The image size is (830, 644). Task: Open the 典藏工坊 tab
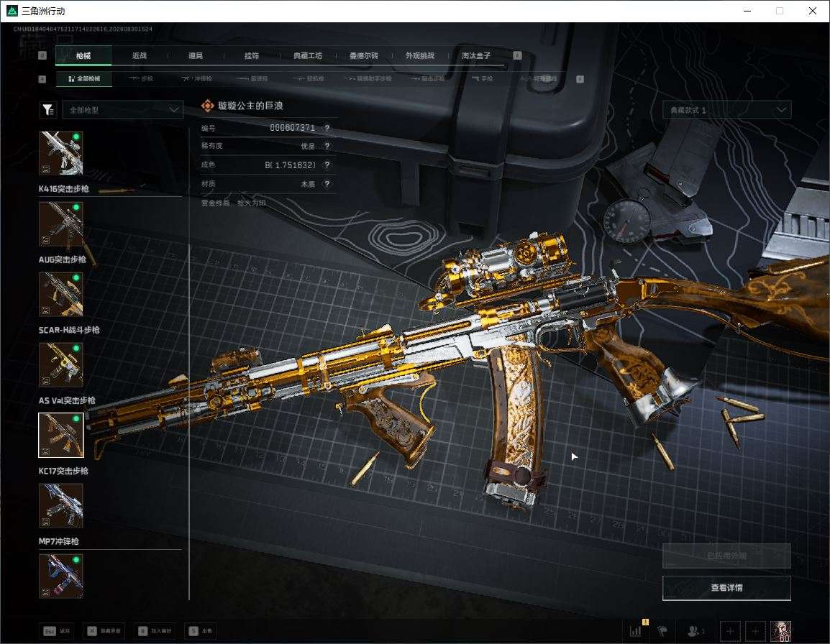pos(308,55)
